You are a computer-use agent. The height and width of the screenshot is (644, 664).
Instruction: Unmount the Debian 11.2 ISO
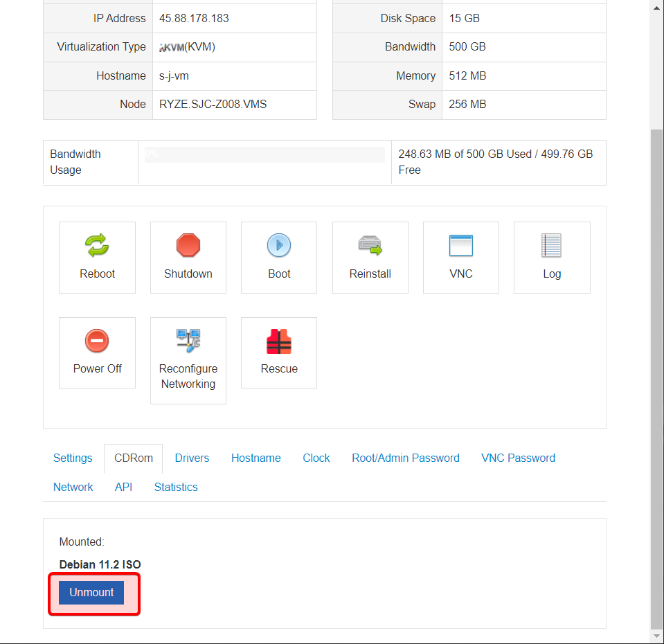91,593
